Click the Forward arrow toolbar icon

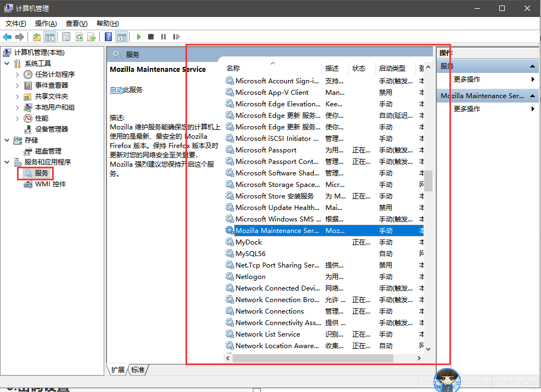click(x=20, y=37)
